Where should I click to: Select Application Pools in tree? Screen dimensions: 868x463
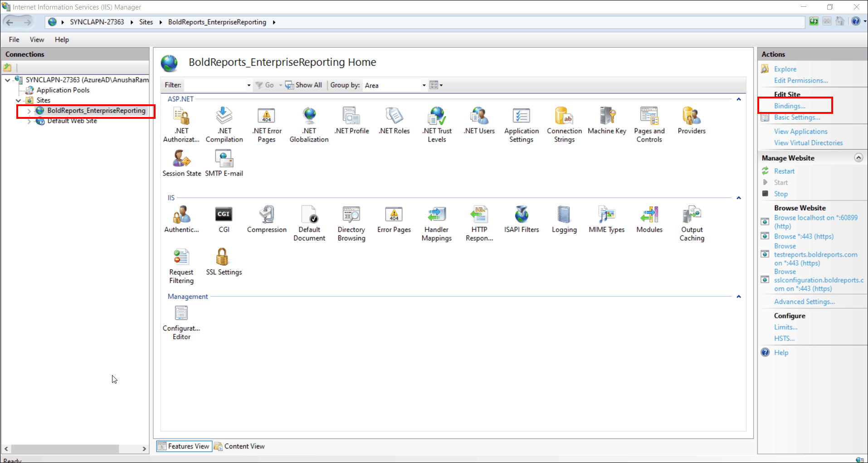coord(63,90)
